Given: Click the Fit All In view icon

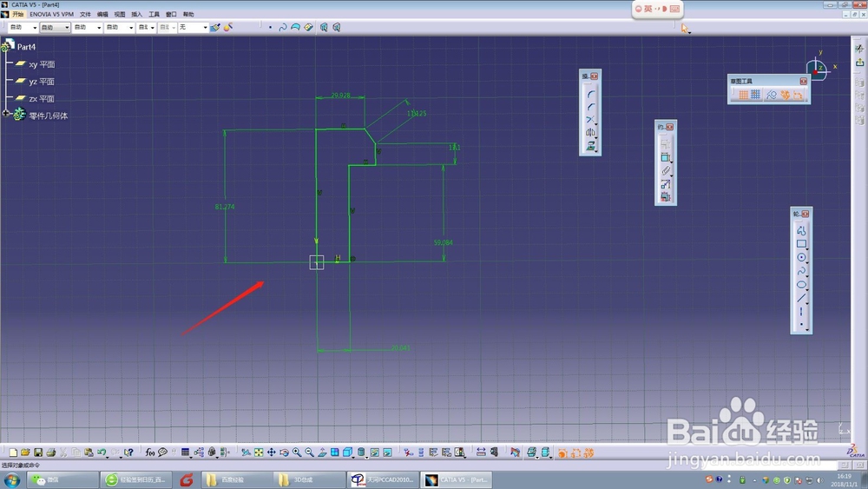Looking at the screenshot, I should (x=259, y=453).
